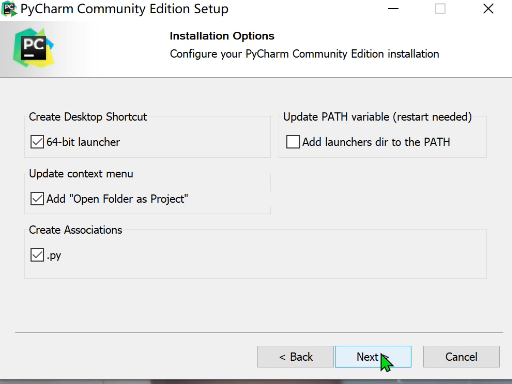Go back with the < Back button
The height and width of the screenshot is (384, 512).
(295, 357)
